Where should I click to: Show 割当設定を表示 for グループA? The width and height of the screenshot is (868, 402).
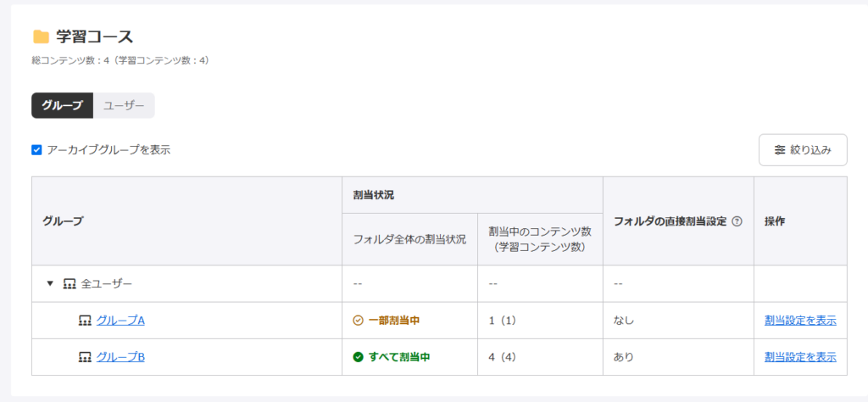800,321
